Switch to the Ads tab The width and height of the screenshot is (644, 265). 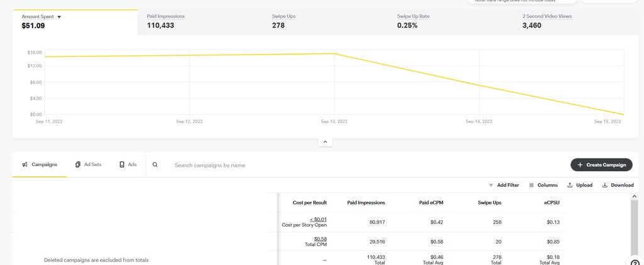(x=128, y=164)
